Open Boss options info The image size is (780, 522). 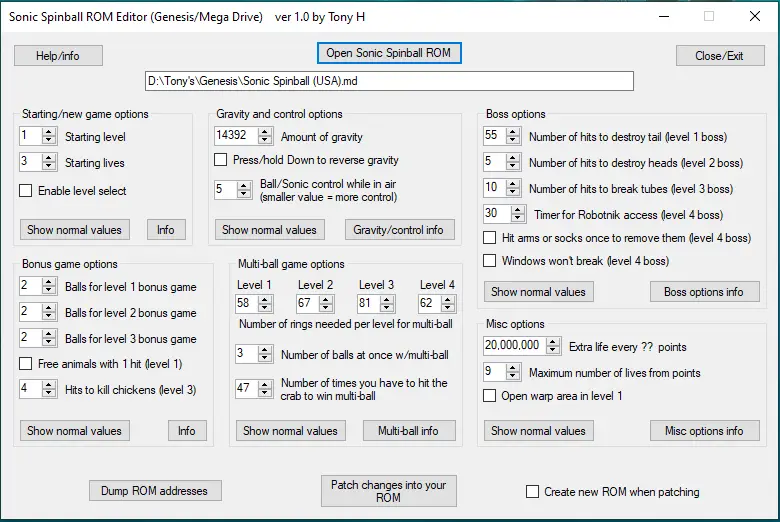[704, 292]
